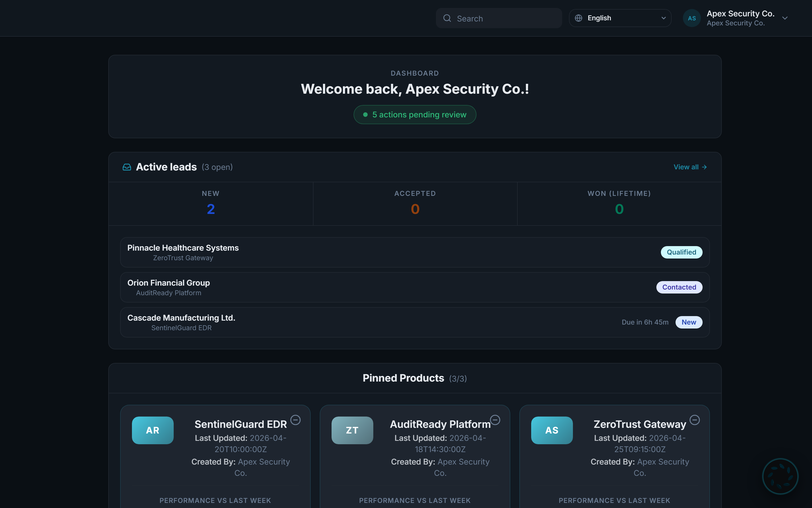The image size is (812, 508).
Task: Click the Active leads heading
Action: [x=166, y=167]
